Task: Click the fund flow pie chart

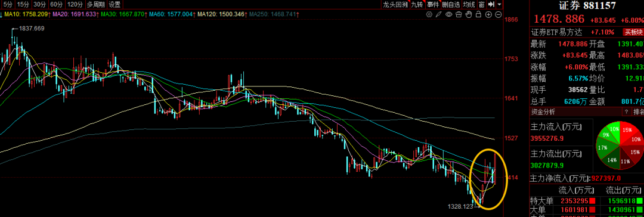Action: (x=619, y=145)
